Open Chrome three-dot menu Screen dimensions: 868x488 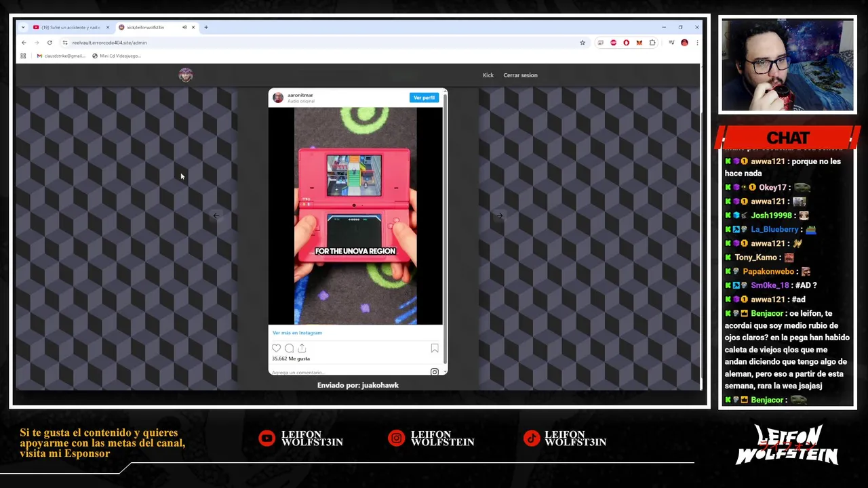coord(696,43)
